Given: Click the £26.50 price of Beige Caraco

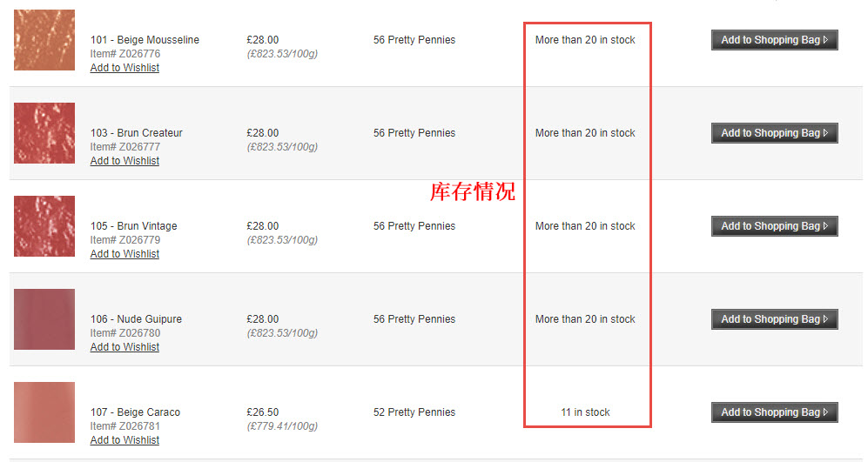Looking at the screenshot, I should [x=262, y=412].
